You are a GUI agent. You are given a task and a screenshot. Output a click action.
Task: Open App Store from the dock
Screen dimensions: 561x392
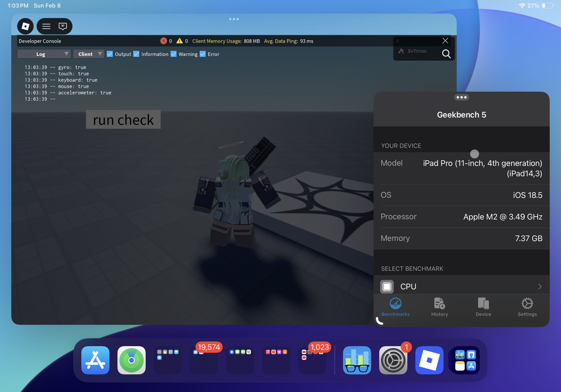click(x=95, y=360)
